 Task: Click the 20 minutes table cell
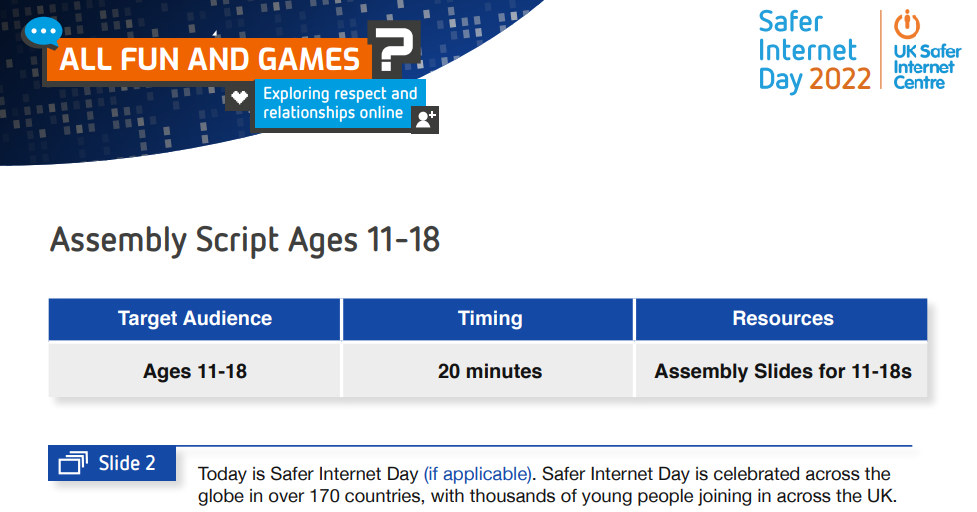tap(489, 371)
